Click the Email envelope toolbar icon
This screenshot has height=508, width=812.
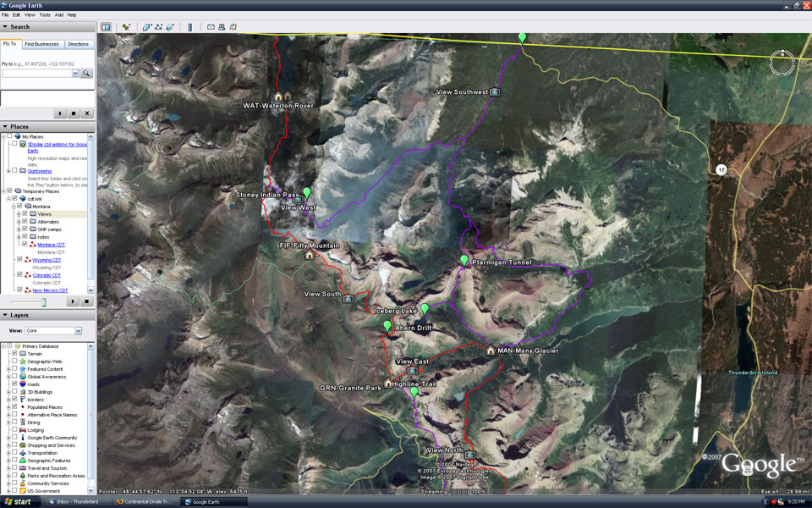click(x=211, y=27)
